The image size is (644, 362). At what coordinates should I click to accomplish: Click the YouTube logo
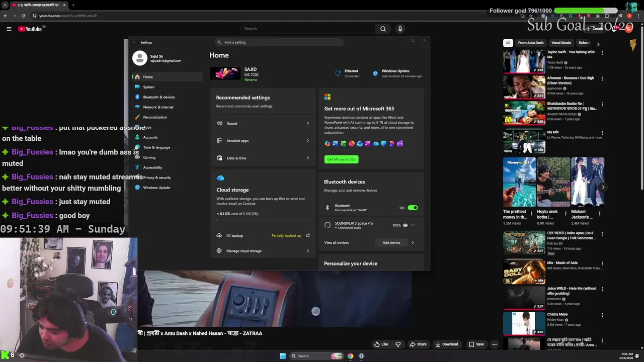pos(30,29)
